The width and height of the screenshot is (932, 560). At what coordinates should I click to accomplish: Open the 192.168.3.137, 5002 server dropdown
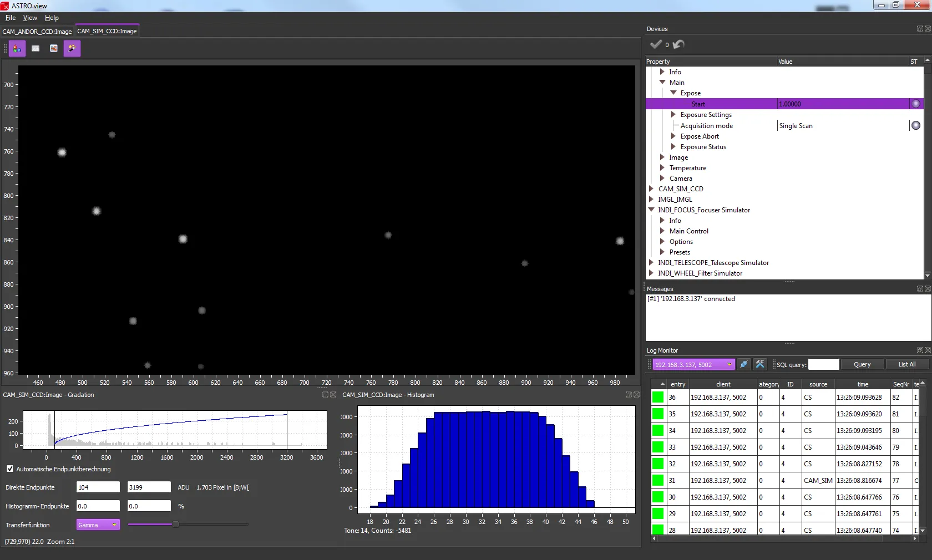point(693,364)
